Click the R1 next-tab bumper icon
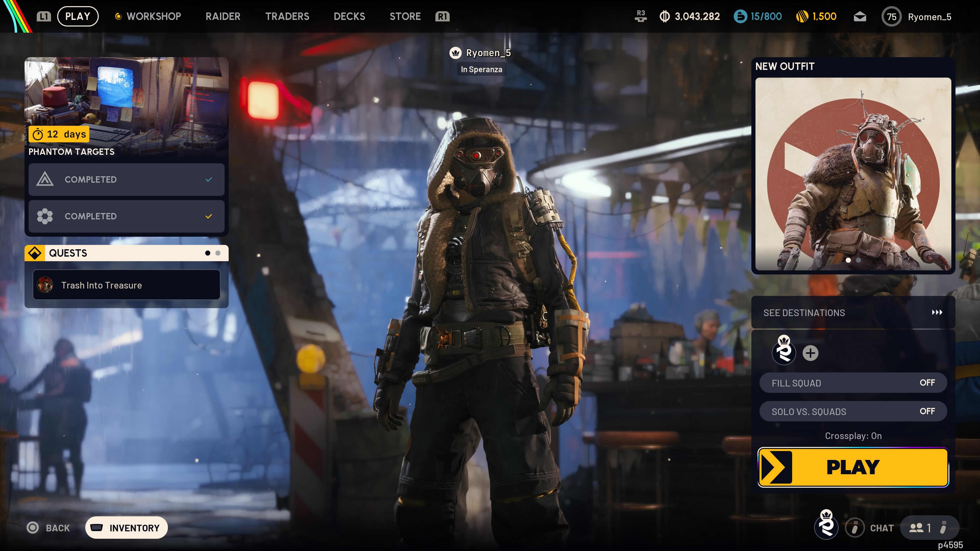The width and height of the screenshot is (980, 551). (x=443, y=16)
